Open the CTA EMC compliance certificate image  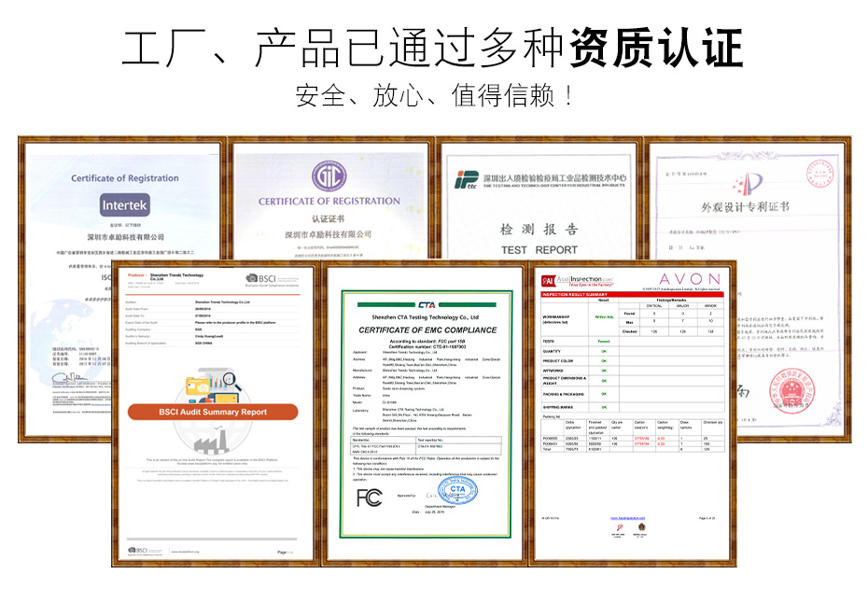point(424,414)
